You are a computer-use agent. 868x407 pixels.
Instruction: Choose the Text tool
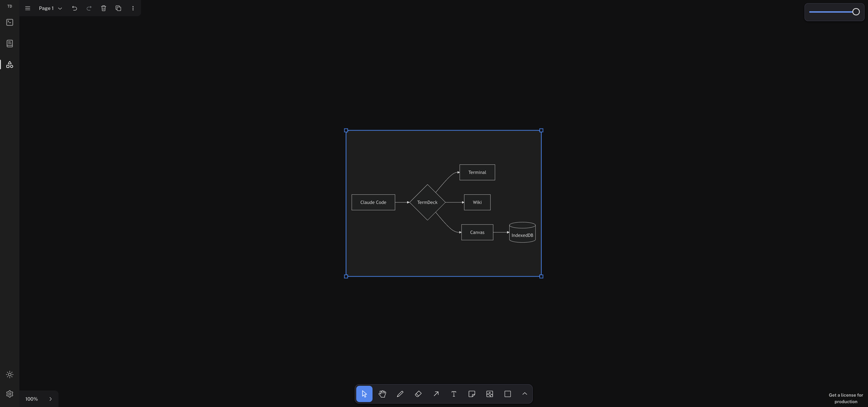pos(454,394)
